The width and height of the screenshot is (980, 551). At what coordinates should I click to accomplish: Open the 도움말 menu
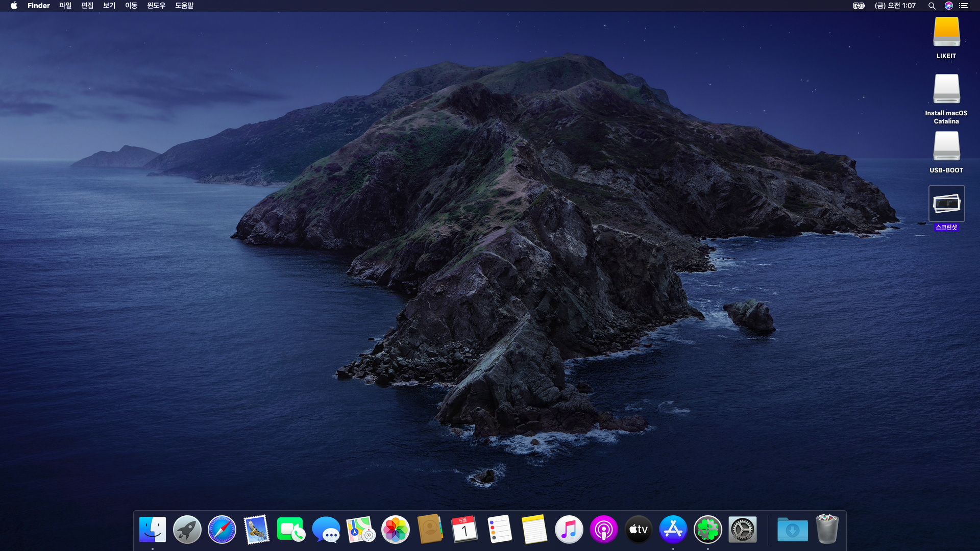(x=184, y=6)
